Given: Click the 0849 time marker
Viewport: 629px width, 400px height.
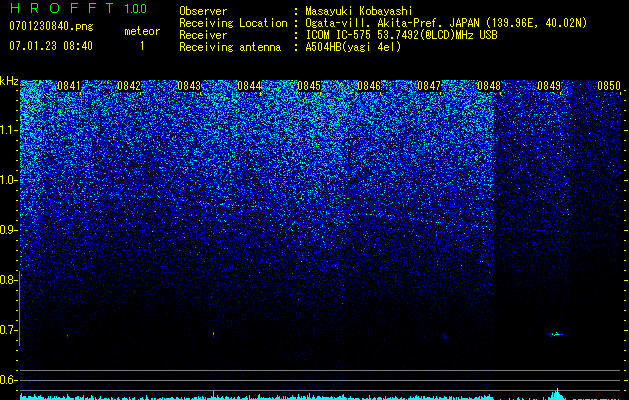Looking at the screenshot, I should pyautogui.click(x=549, y=86).
